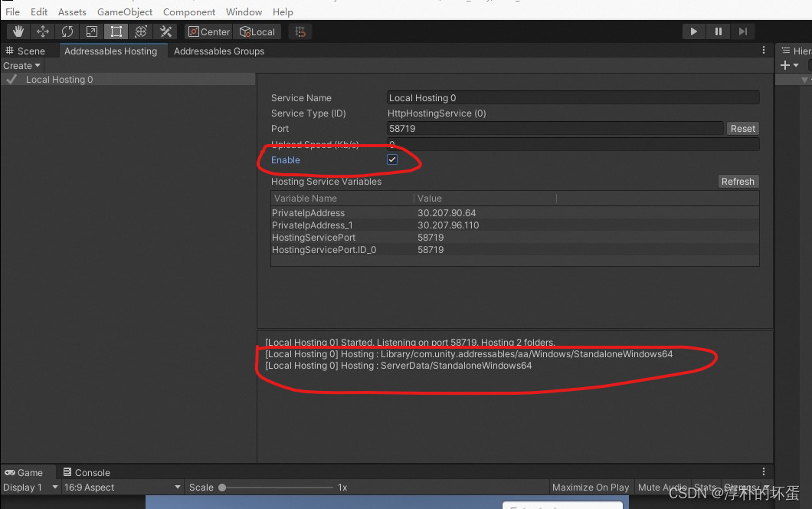
Task: Select the Scale tool
Action: tap(92, 31)
